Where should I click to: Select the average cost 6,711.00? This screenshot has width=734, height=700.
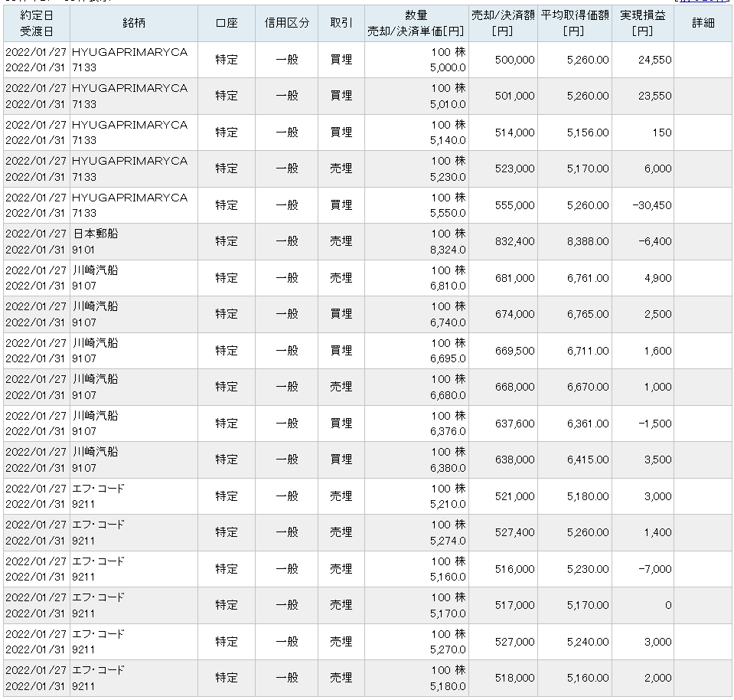point(588,351)
